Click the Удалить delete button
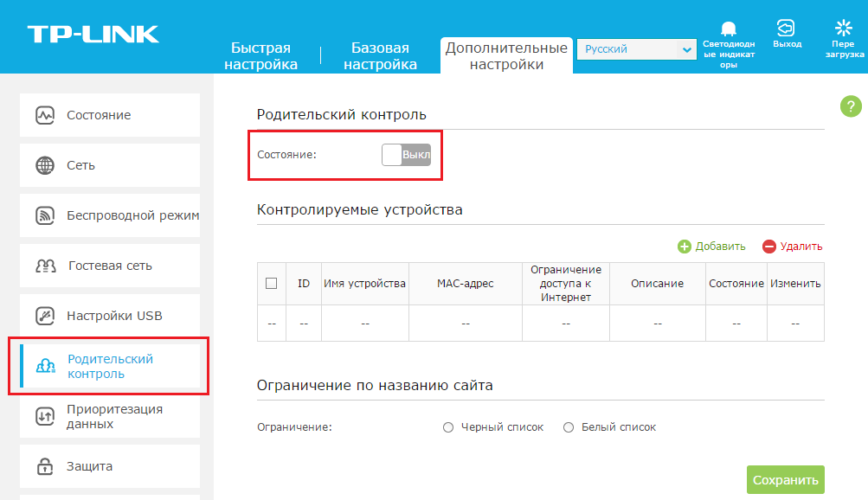 click(x=792, y=247)
